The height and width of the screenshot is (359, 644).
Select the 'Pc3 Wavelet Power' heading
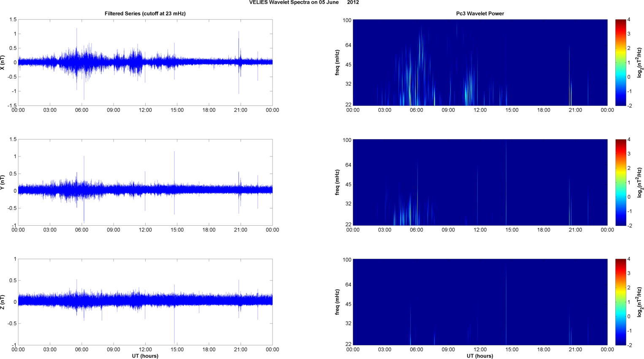(480, 13)
